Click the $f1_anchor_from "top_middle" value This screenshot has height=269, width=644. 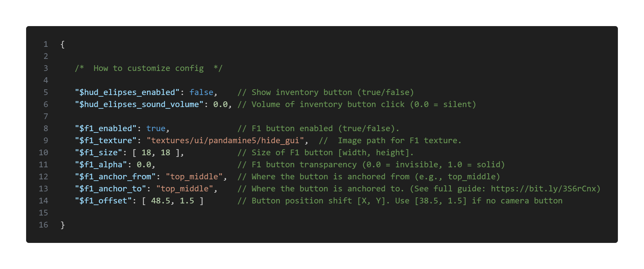(194, 177)
